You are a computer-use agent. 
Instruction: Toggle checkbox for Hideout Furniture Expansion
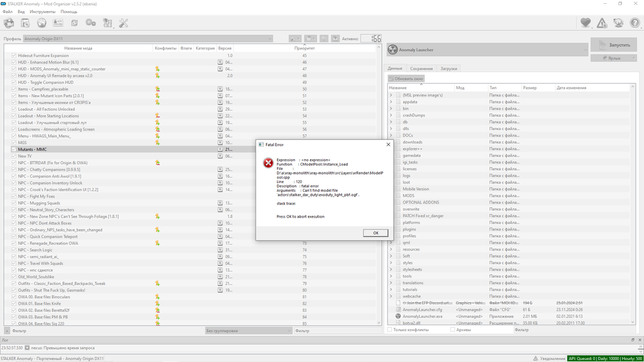[14, 55]
